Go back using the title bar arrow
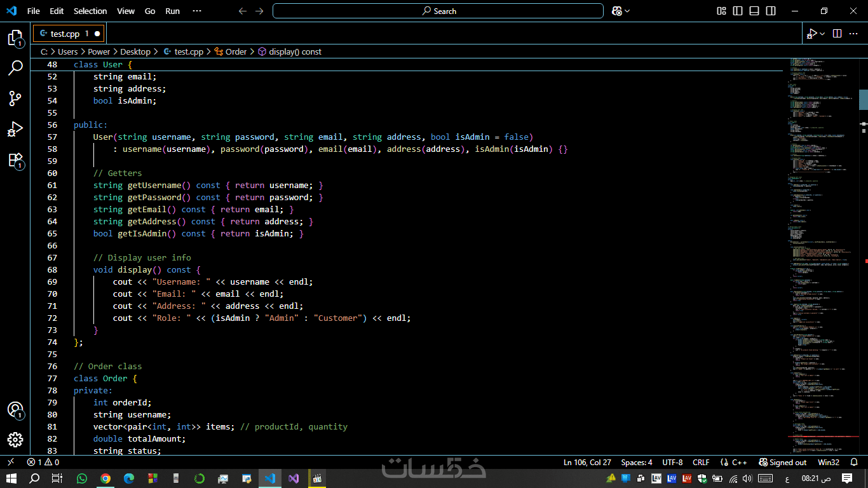 242,11
